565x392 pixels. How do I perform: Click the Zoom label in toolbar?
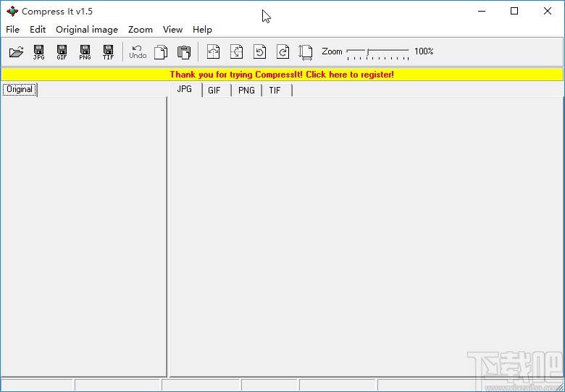[332, 51]
